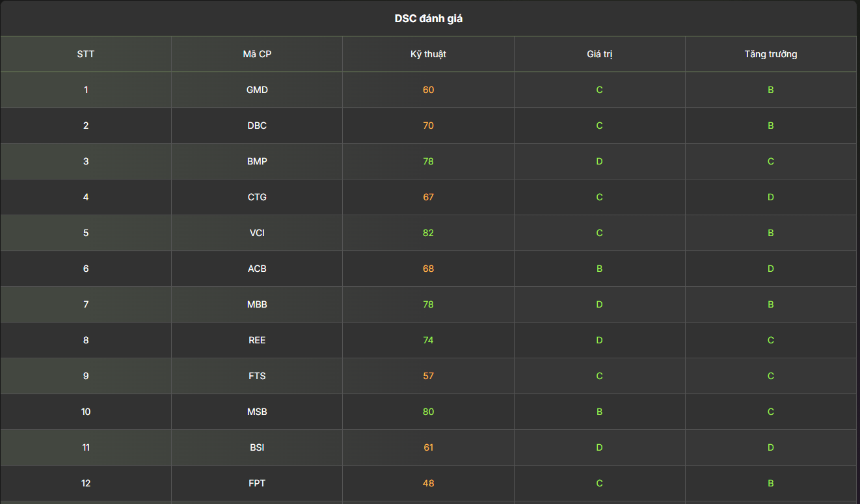Screen dimensions: 860x504
Task: Click the Mã CP column header
Action: click(257, 54)
